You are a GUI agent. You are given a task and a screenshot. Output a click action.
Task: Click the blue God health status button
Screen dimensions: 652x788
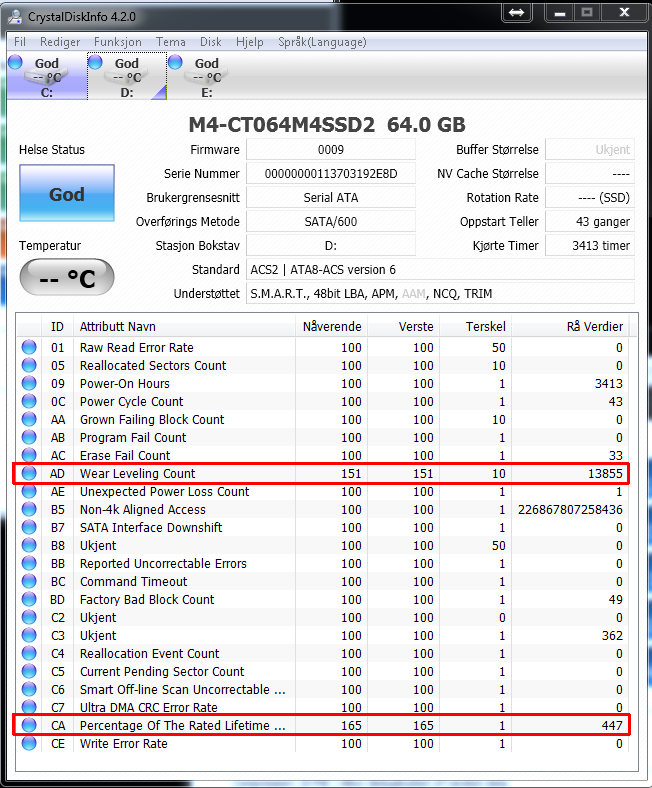click(67, 193)
